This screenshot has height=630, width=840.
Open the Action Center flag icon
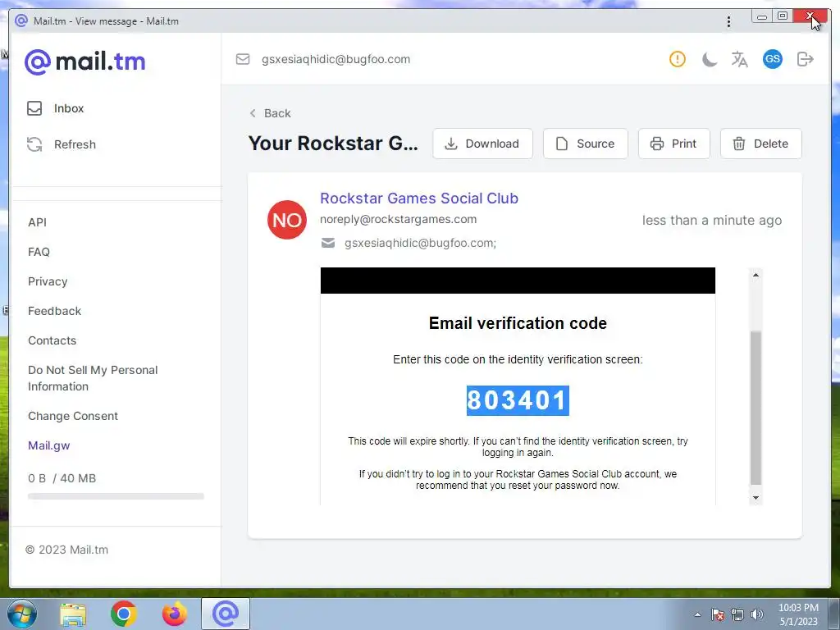pyautogui.click(x=718, y=614)
